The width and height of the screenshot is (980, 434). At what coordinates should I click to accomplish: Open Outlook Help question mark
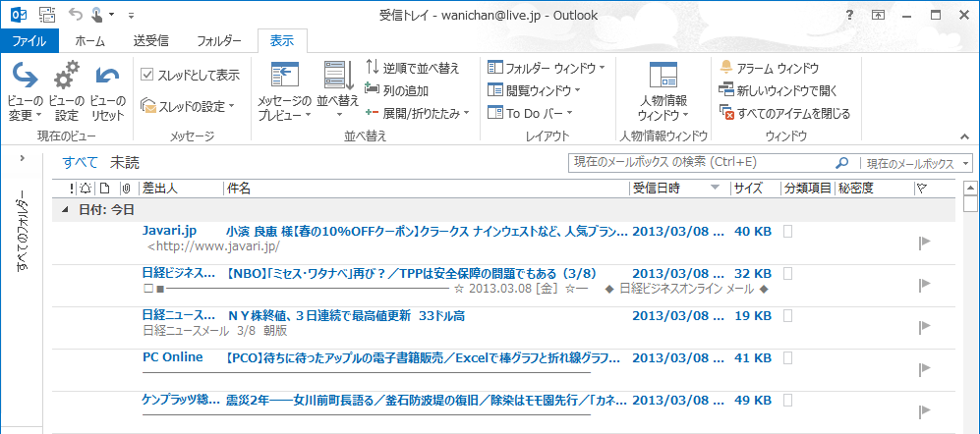point(850,15)
